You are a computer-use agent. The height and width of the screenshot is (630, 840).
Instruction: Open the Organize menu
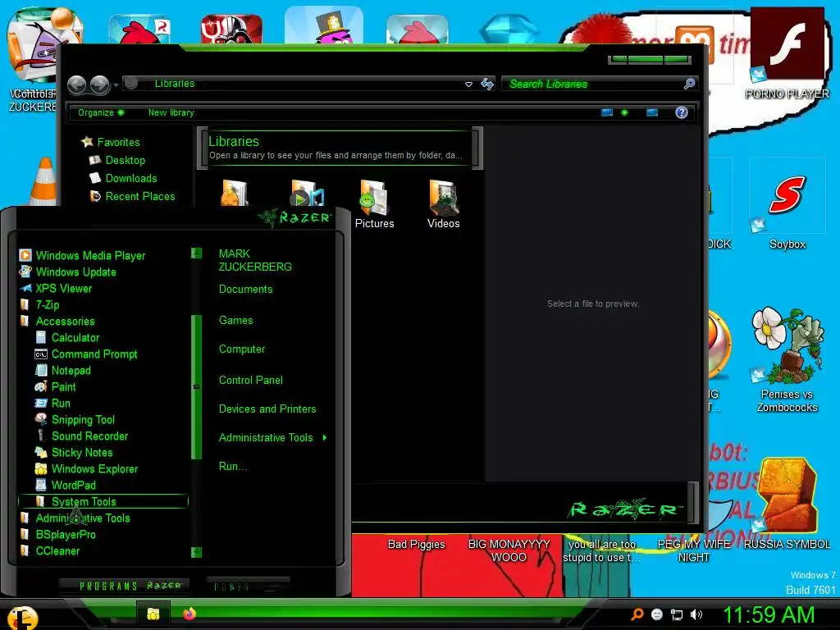[x=101, y=112]
